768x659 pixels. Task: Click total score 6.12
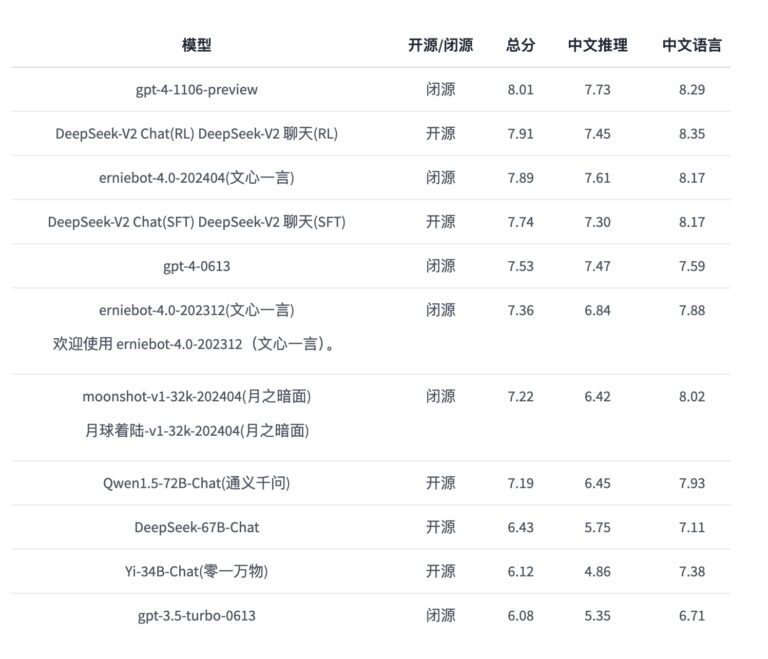click(520, 571)
